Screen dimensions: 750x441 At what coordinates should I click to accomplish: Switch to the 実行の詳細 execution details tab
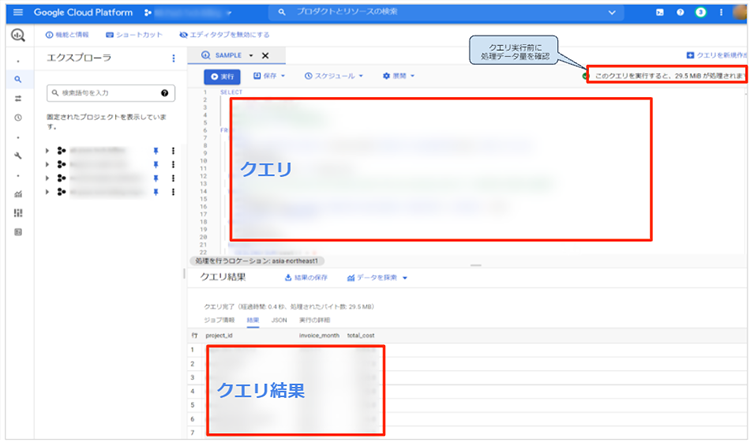click(x=314, y=320)
